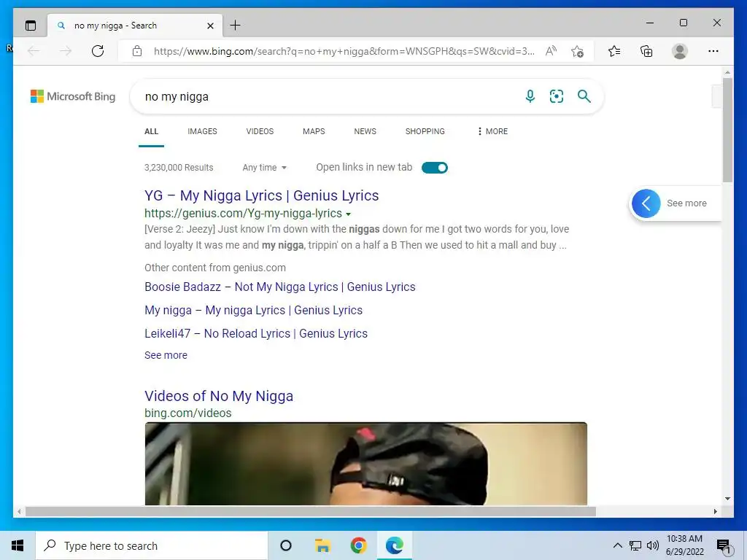Open the taskbar clock and date
This screenshot has width=747, height=560.
(684, 545)
